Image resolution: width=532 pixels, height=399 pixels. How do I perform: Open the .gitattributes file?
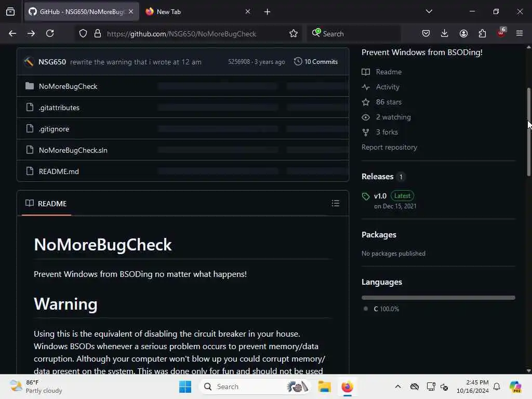[59, 108]
